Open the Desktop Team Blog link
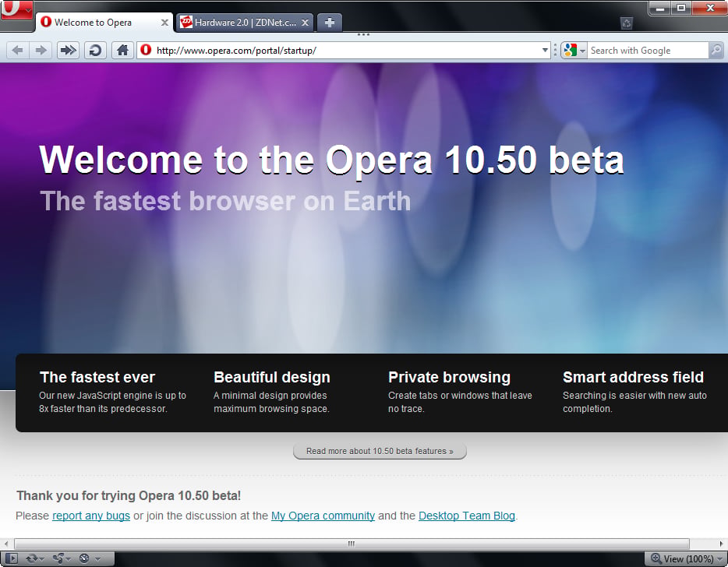This screenshot has width=728, height=567. pos(467,516)
